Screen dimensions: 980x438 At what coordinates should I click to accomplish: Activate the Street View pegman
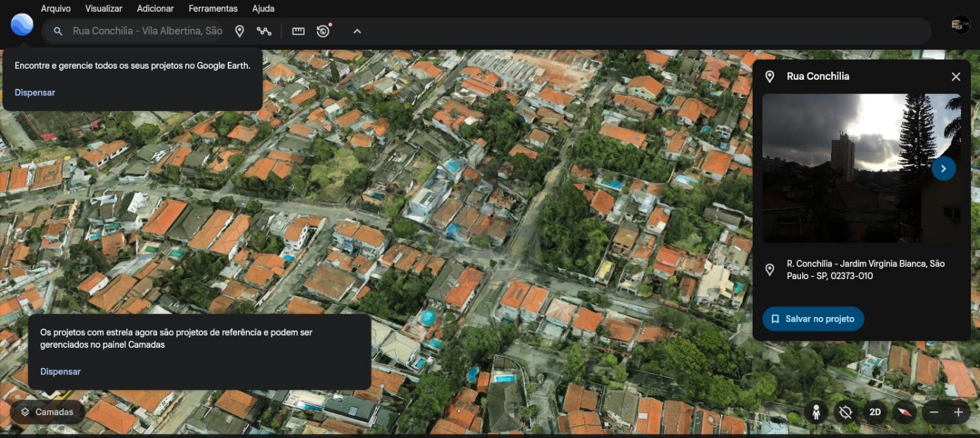coord(816,413)
